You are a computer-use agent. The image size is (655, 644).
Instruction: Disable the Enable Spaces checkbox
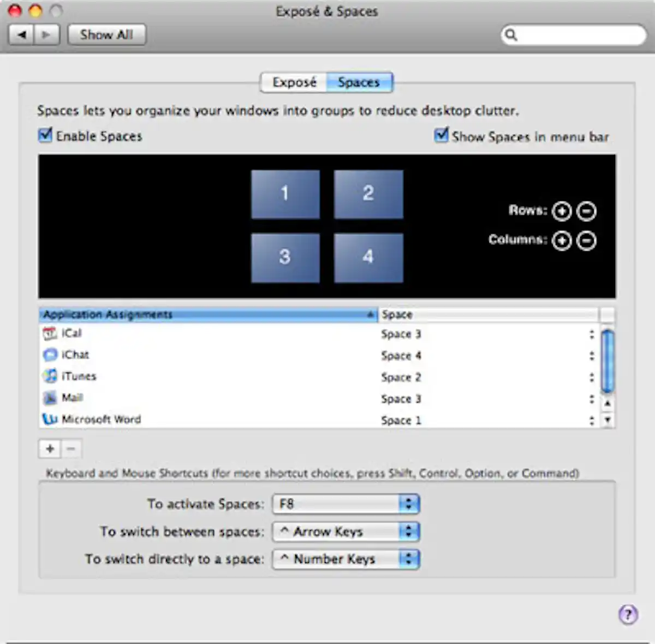point(45,135)
